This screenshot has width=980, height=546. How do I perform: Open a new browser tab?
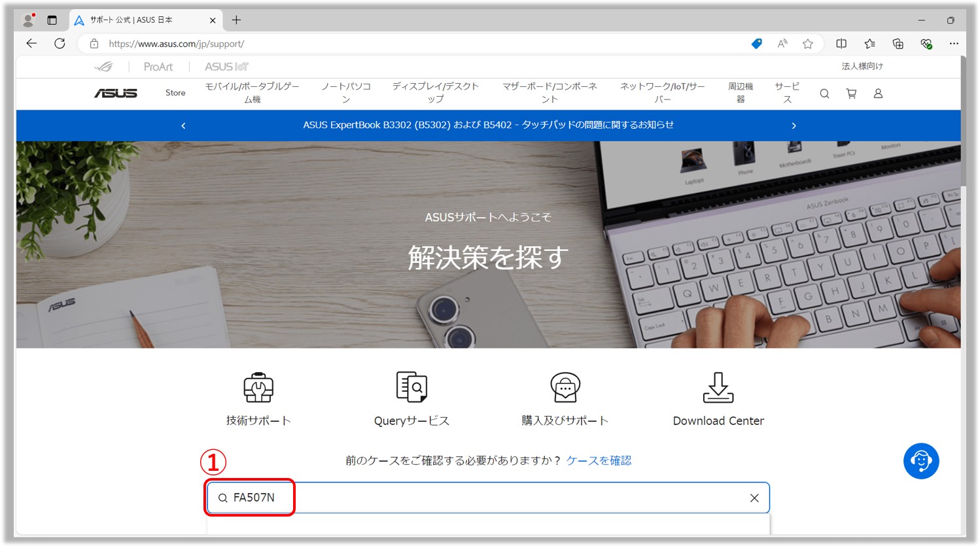pos(236,20)
